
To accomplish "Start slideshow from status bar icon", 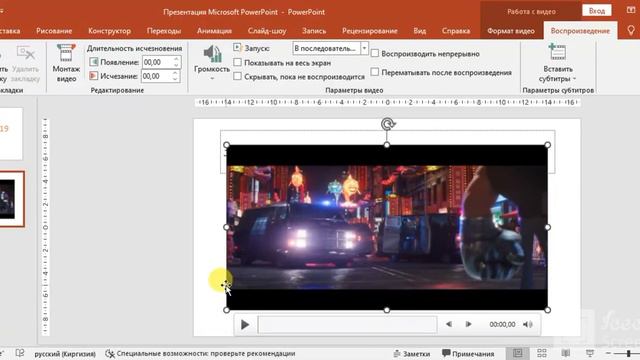I will coord(590,353).
